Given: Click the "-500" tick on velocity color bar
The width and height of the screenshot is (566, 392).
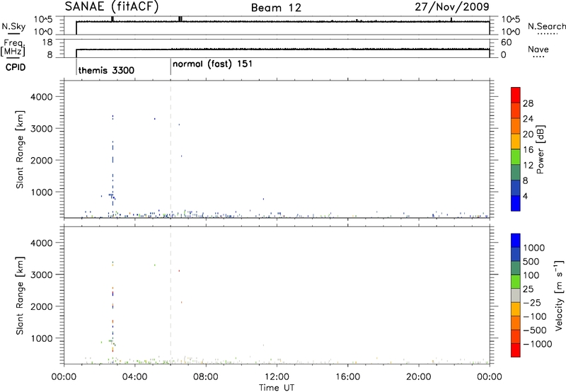Looking at the screenshot, I should coord(535,330).
